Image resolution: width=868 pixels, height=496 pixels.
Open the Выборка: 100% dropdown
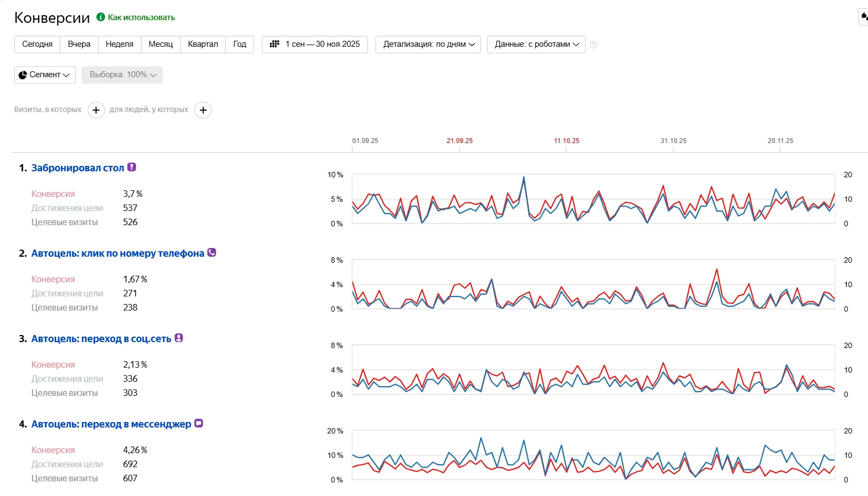[122, 75]
